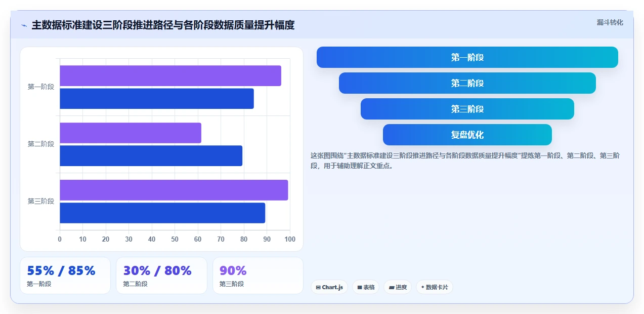Click the blue bar for 第一阶段
Image resolution: width=644 pixels, height=314 pixels.
point(157,98)
